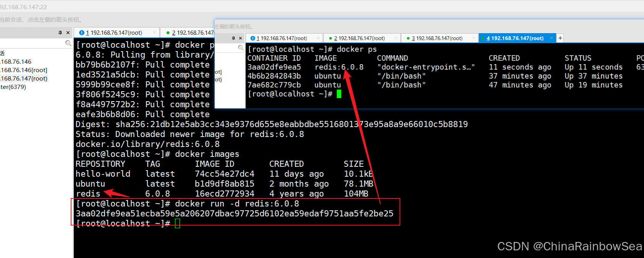Pin the session manager panel in back window
644x258 pixels.
tap(60, 33)
